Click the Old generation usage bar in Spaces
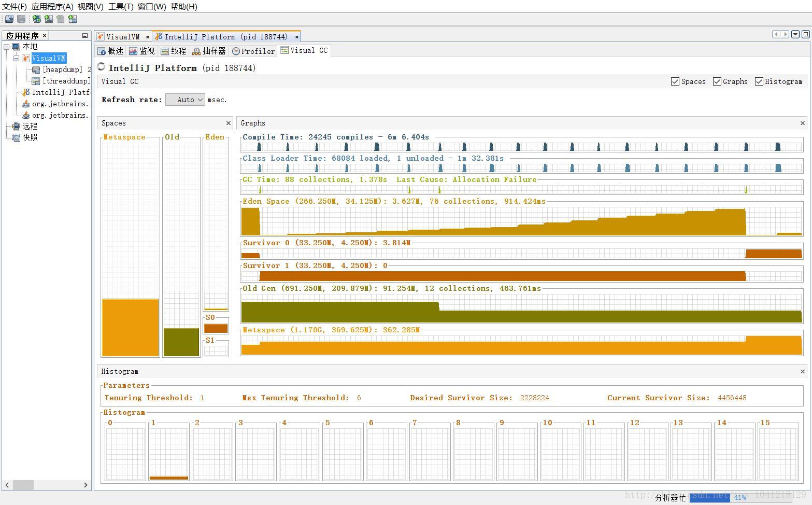Screen dimensions: 812x505 click(x=181, y=342)
